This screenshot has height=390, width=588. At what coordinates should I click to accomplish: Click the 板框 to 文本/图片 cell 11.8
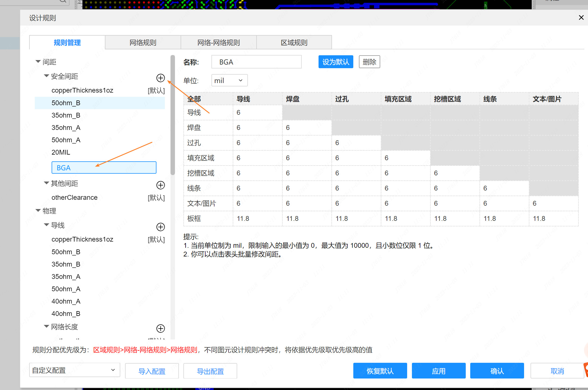point(554,219)
